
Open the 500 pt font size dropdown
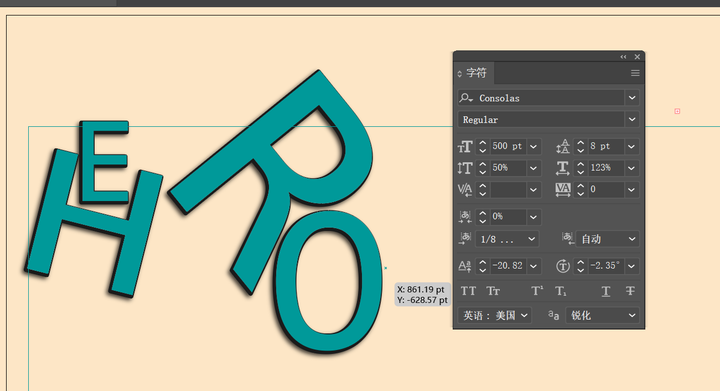pos(534,146)
